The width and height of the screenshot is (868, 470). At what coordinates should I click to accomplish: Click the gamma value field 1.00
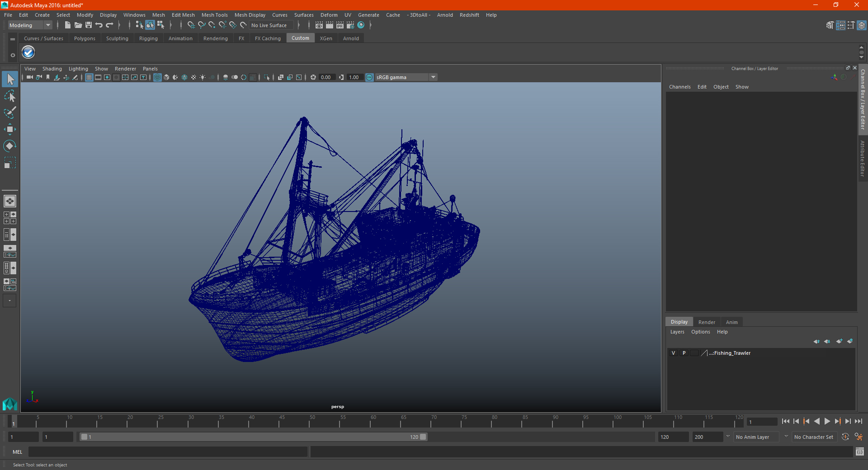click(x=354, y=77)
